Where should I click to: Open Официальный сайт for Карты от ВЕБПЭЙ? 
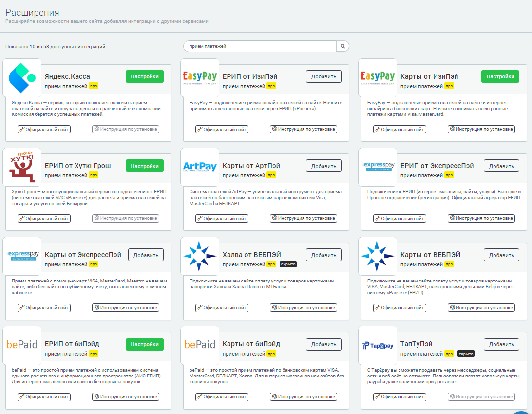pos(399,307)
